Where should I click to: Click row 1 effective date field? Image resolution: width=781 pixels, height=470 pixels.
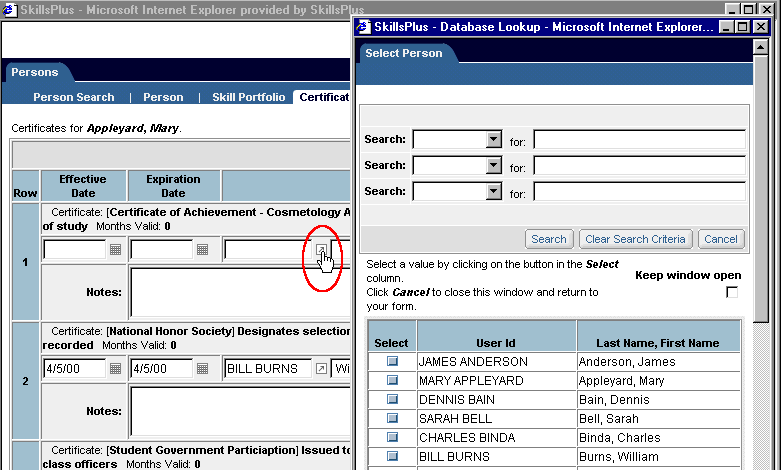tap(75, 249)
